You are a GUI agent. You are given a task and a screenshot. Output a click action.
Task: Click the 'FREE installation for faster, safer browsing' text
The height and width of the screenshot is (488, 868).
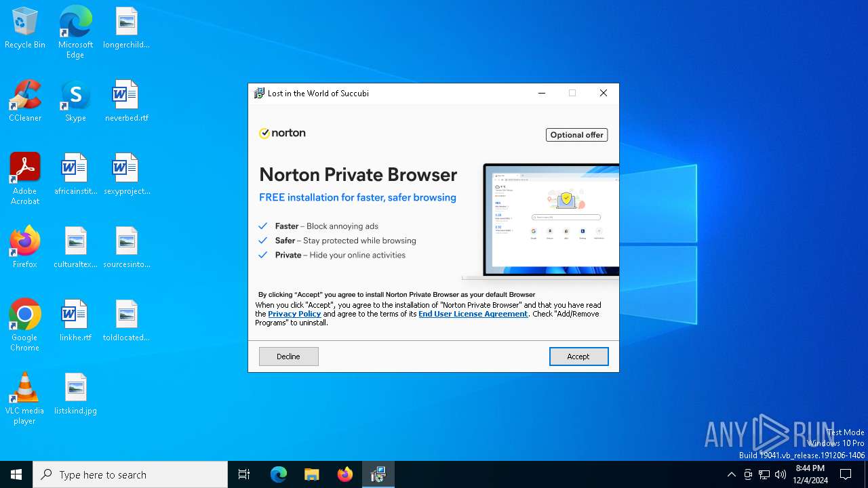[x=357, y=198]
